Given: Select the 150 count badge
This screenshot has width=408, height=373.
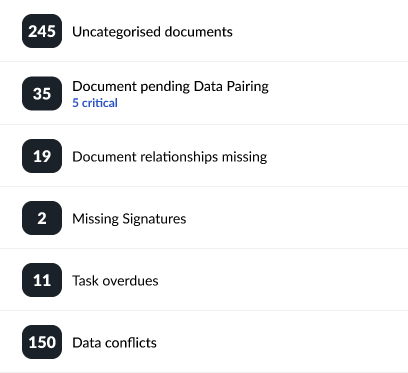Looking at the screenshot, I should [42, 342].
